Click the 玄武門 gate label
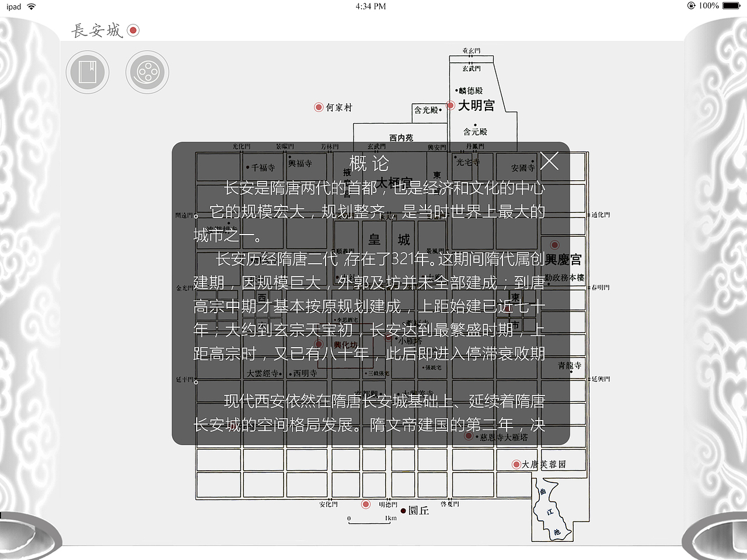The image size is (747, 560). tap(472, 69)
